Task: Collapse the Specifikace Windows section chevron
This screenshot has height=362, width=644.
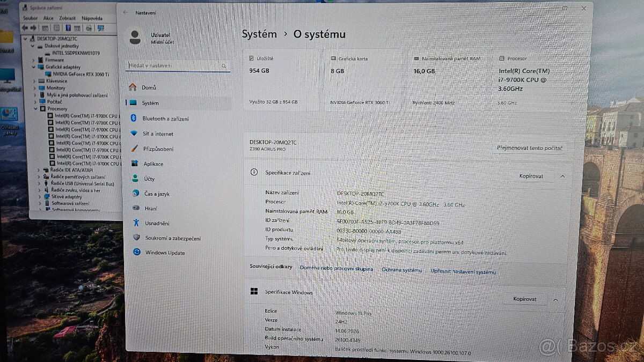Action: click(x=555, y=299)
